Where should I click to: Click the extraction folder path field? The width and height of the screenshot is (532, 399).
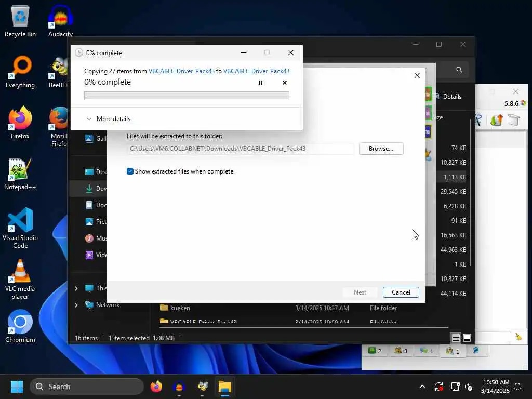tap(241, 149)
